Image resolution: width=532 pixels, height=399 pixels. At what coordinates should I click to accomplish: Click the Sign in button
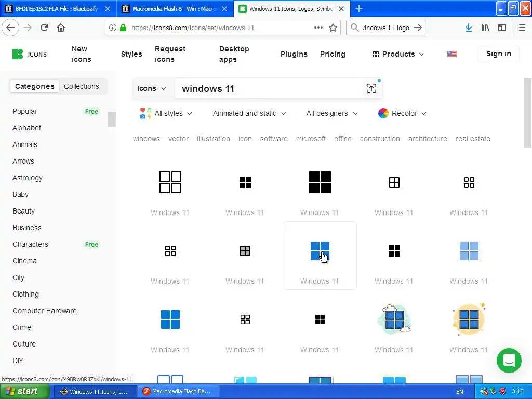point(498,54)
